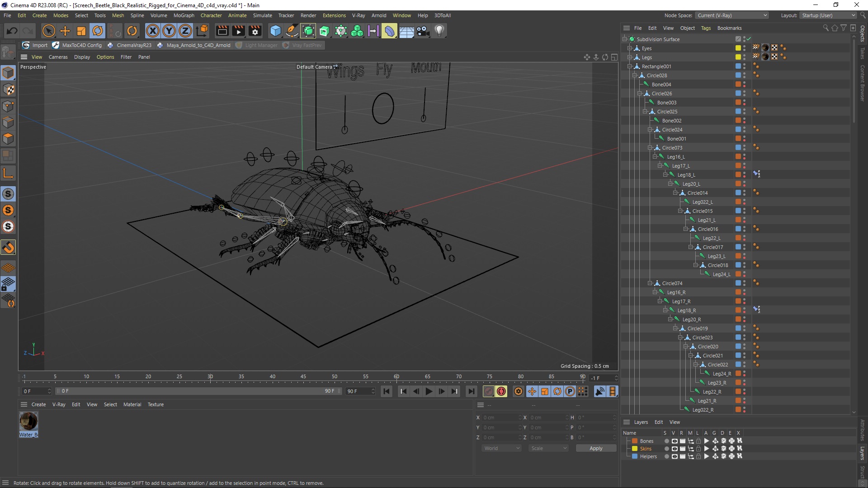Expand the Legs tree node
This screenshot has height=488, width=868.
[629, 57]
